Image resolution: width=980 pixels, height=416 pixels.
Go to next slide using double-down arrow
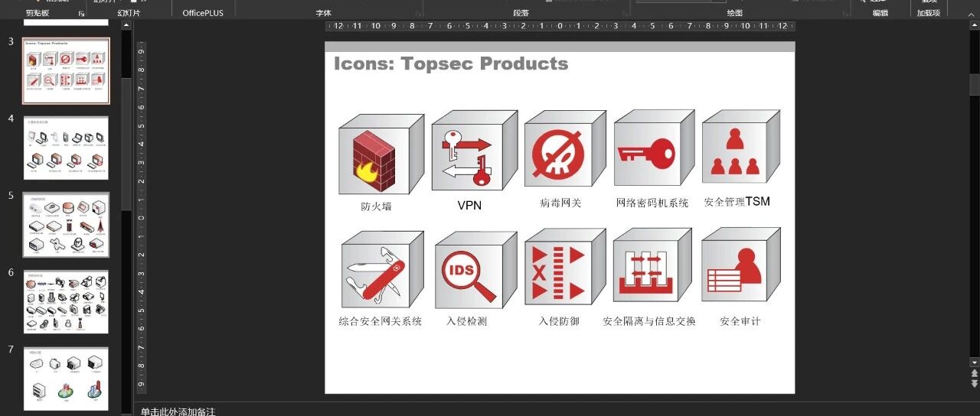975,384
